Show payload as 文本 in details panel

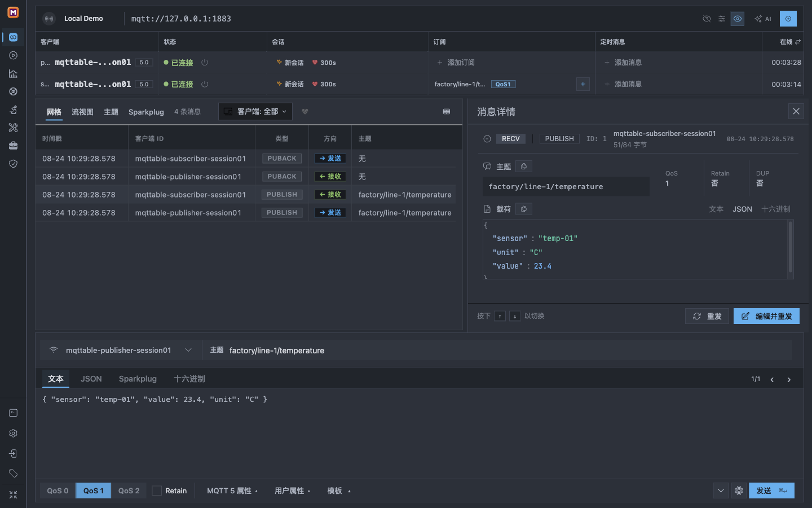pyautogui.click(x=716, y=209)
